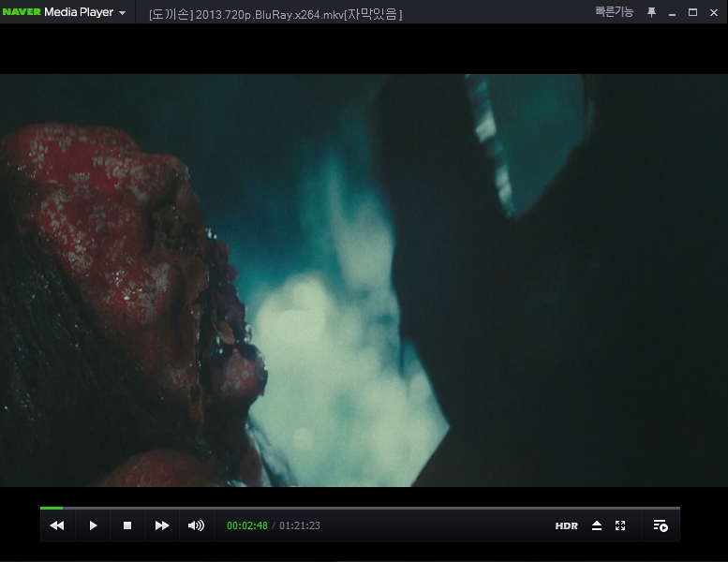Click the total duration 01:21:23
The height and width of the screenshot is (562, 728).
(300, 526)
